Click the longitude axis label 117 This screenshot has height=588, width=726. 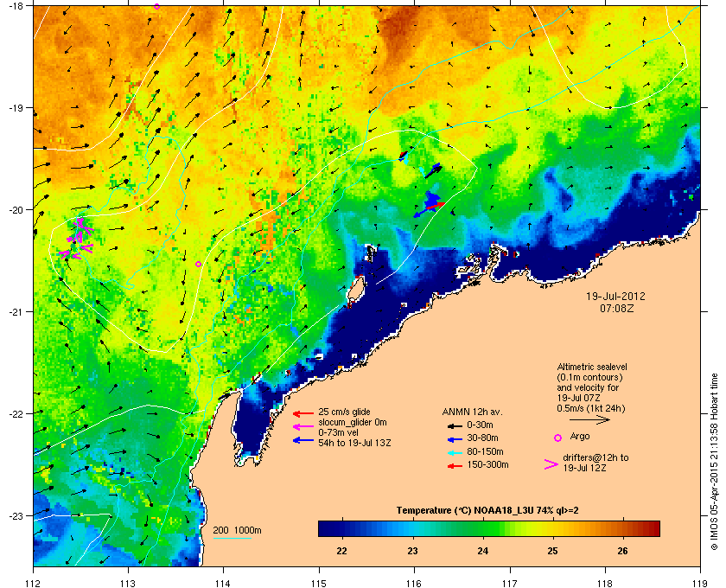[510, 583]
